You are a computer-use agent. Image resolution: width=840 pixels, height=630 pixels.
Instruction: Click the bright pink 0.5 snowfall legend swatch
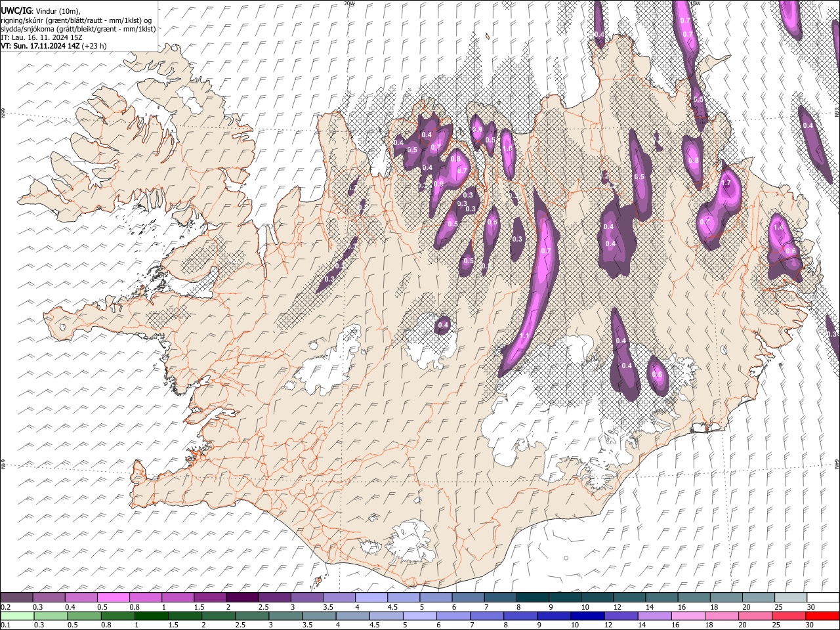coord(114,598)
